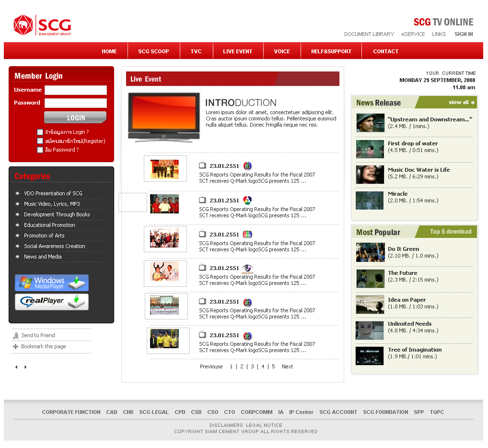Open the LIVE EVENT menu item
The image size is (488, 448).
pyautogui.click(x=237, y=51)
